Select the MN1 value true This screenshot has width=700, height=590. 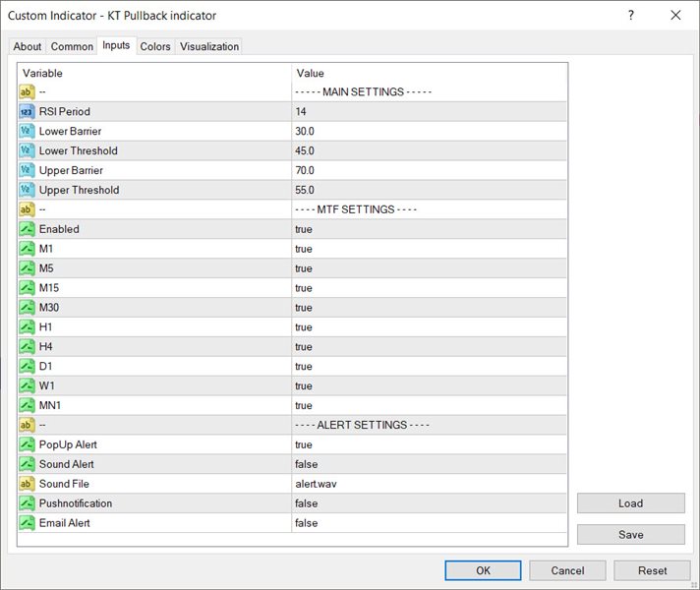pos(304,405)
